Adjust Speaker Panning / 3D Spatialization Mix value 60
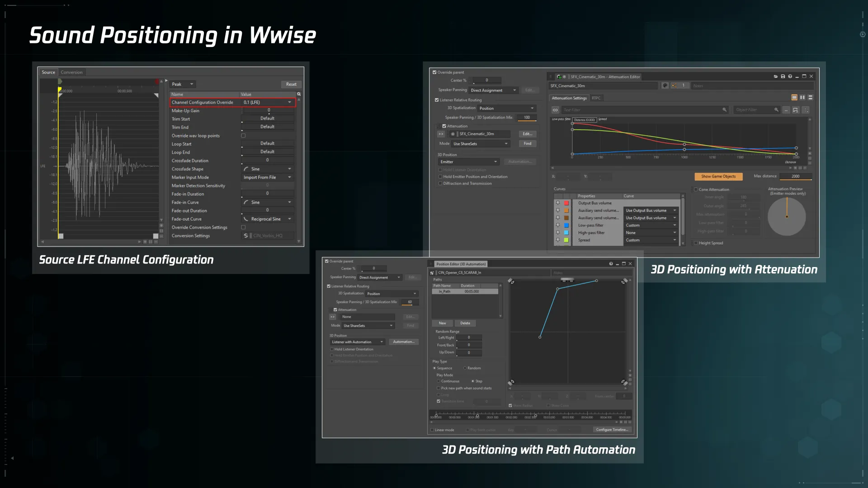Screen dimensions: 868x488 point(410,302)
